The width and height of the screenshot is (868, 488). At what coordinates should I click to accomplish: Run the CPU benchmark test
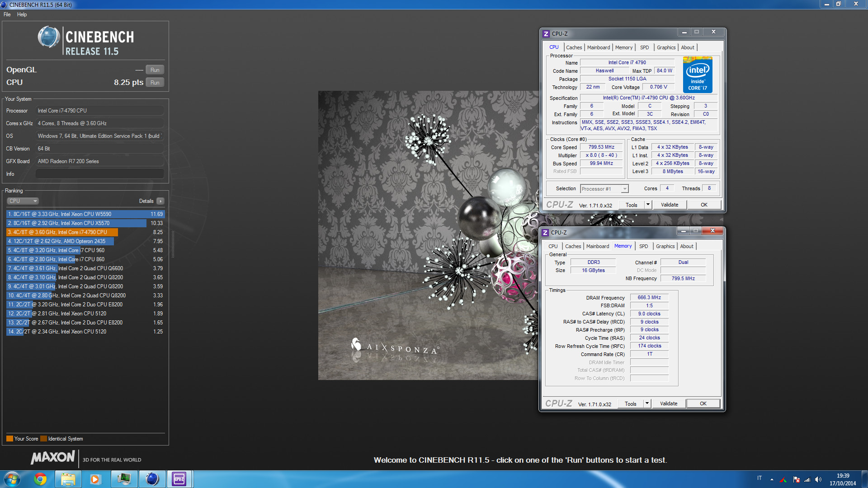[155, 83]
